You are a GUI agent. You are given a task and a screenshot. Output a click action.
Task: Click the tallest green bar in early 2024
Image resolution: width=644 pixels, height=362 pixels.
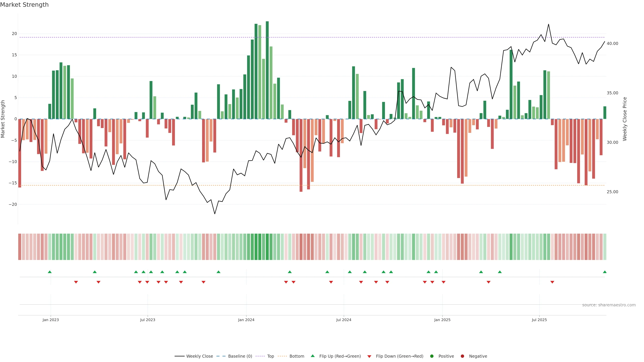pos(267,70)
